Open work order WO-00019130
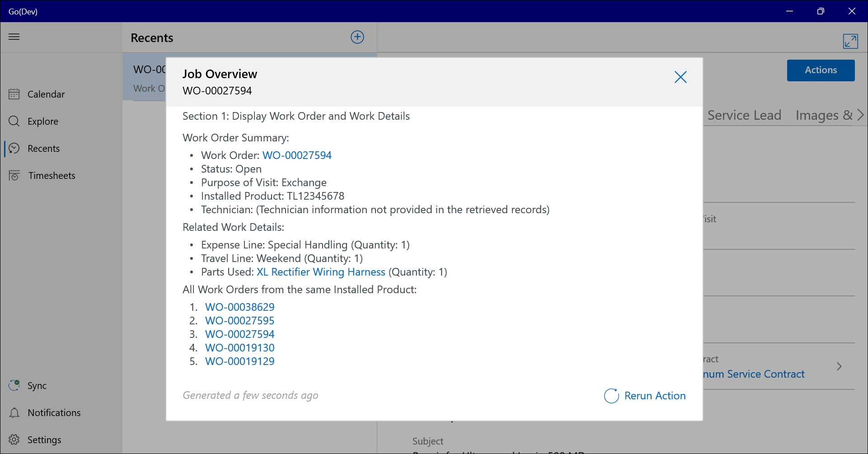868x454 pixels. (239, 348)
